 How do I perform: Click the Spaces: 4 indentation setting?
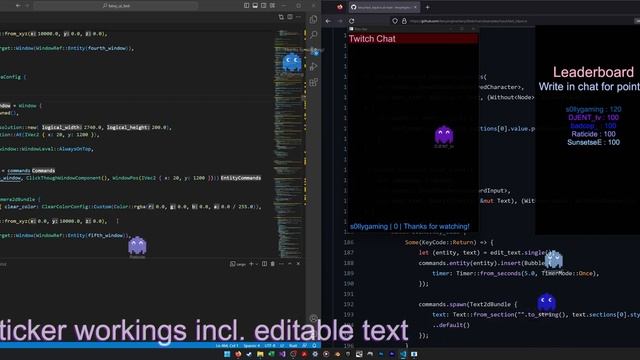[251, 346]
